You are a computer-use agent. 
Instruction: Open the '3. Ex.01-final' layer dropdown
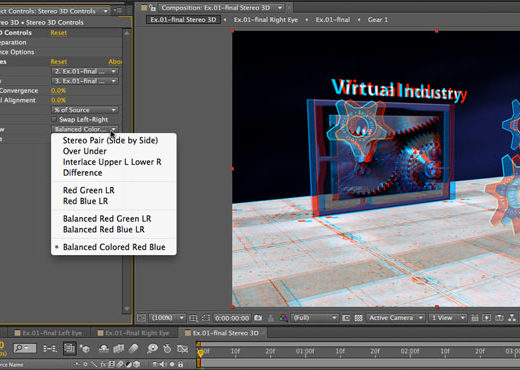coord(85,81)
